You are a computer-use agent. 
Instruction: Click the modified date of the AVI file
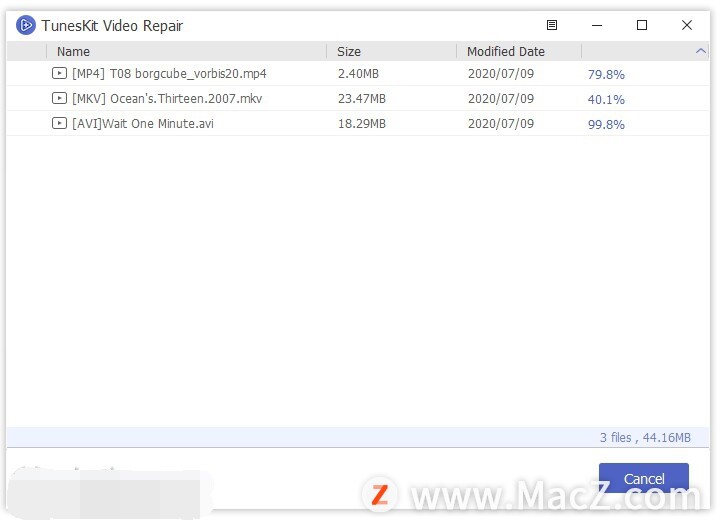(501, 123)
